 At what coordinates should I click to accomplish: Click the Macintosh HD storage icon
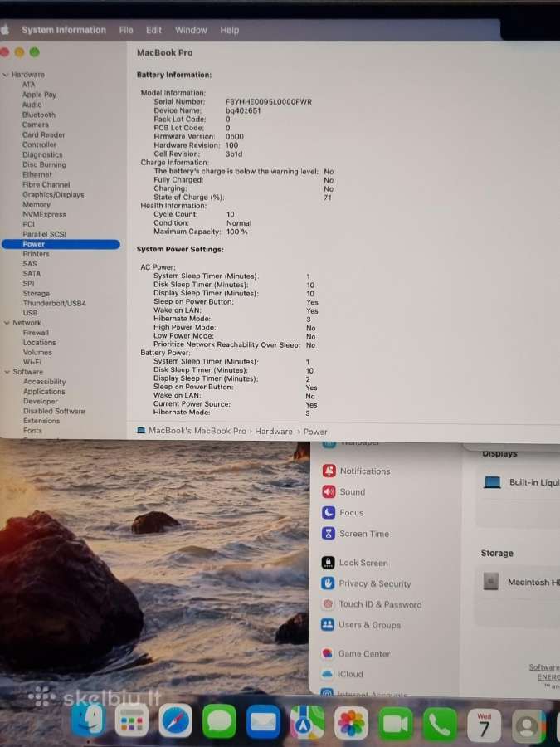click(490, 581)
